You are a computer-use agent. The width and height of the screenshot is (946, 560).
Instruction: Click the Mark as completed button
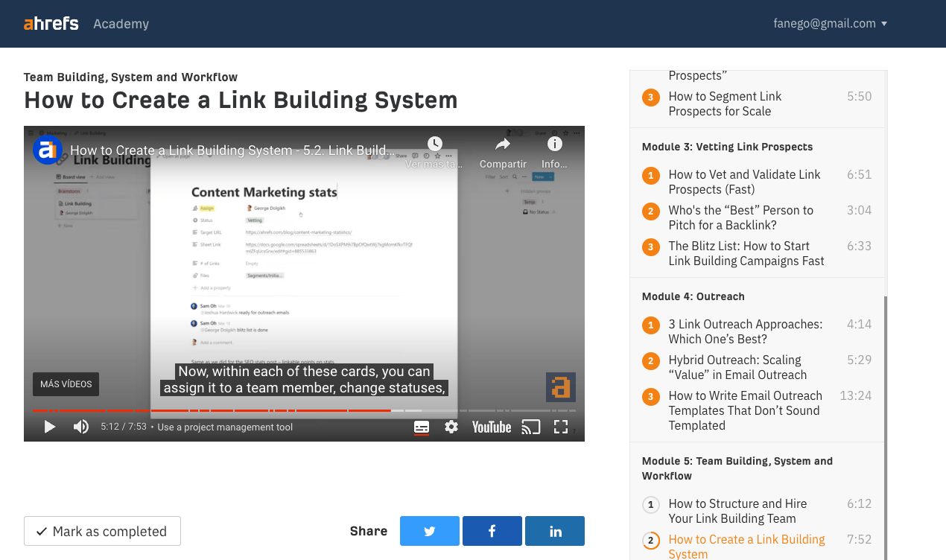102,530
